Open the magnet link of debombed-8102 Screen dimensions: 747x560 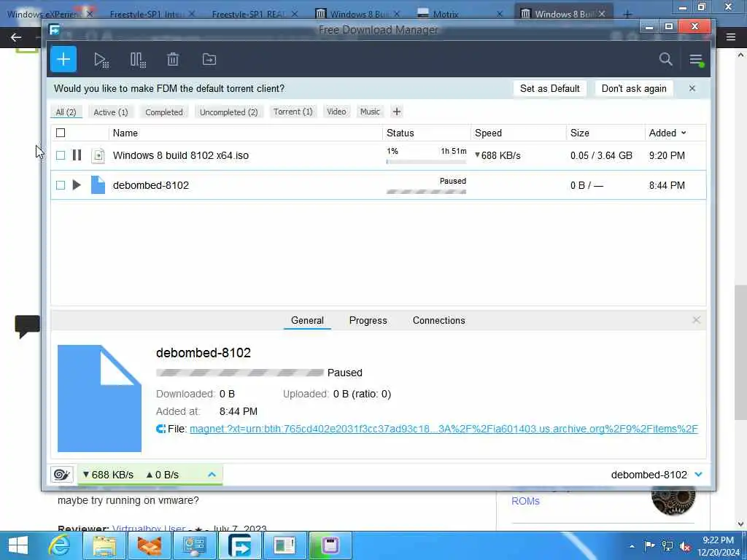click(444, 429)
